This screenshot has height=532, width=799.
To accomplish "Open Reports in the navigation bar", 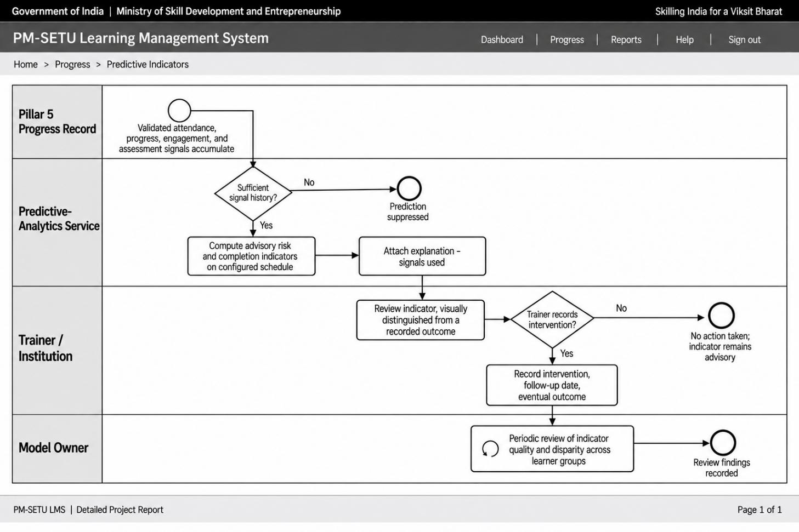I will [626, 39].
